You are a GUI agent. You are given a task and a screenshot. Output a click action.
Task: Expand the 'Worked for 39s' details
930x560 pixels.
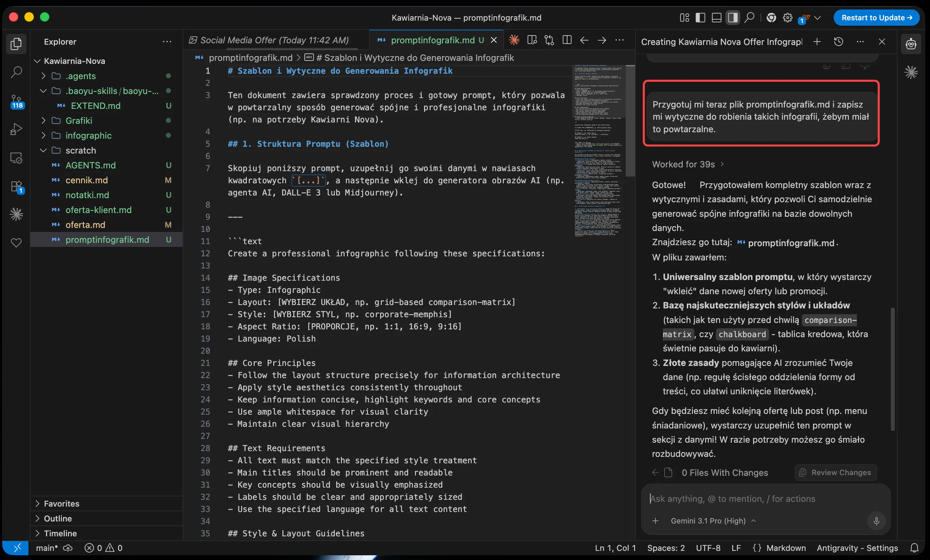[688, 164]
